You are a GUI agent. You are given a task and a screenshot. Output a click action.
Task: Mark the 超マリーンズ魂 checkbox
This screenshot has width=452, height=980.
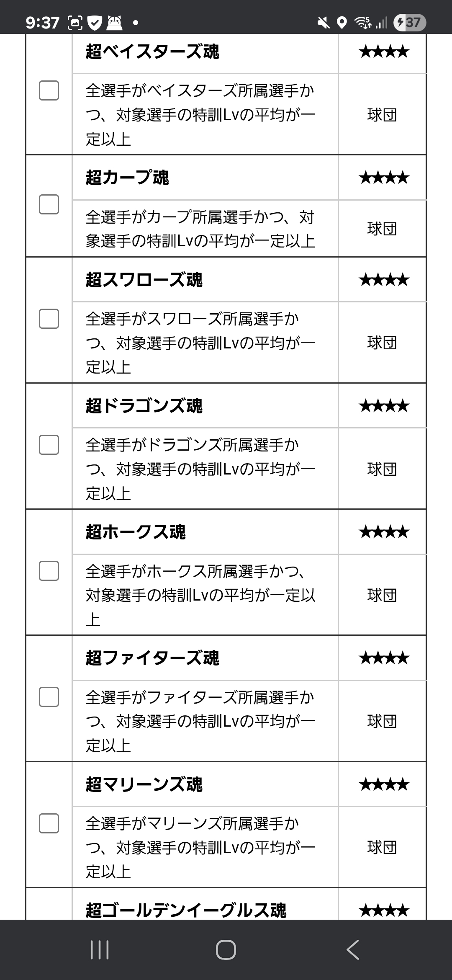coord(49,823)
